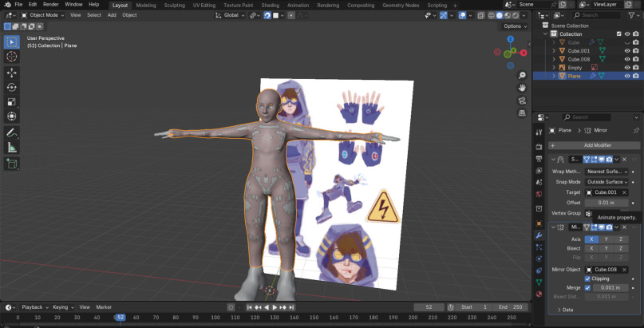This screenshot has height=328, width=644.
Task: Click the pan view hand icon
Action: pyautogui.click(x=521, y=87)
